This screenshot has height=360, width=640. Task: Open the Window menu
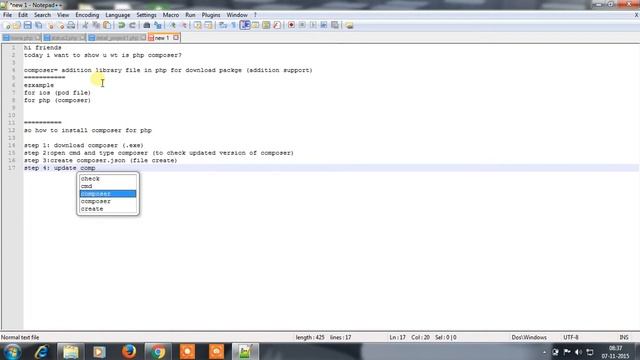click(x=237, y=15)
